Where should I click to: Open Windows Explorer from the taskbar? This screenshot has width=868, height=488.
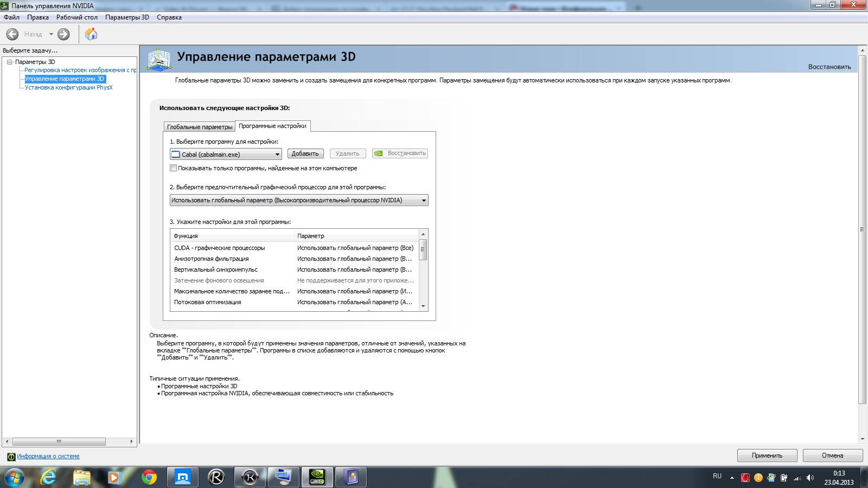pyautogui.click(x=81, y=477)
